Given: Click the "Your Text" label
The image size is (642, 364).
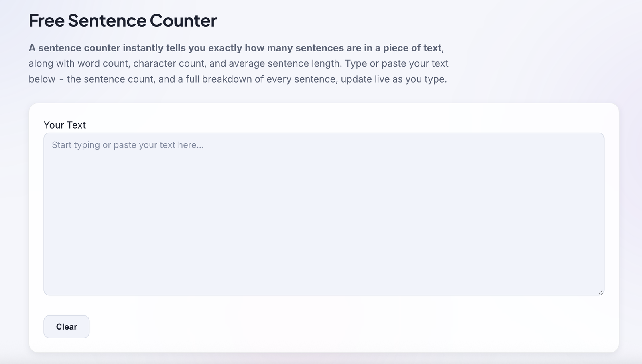Looking at the screenshot, I should click(x=65, y=125).
